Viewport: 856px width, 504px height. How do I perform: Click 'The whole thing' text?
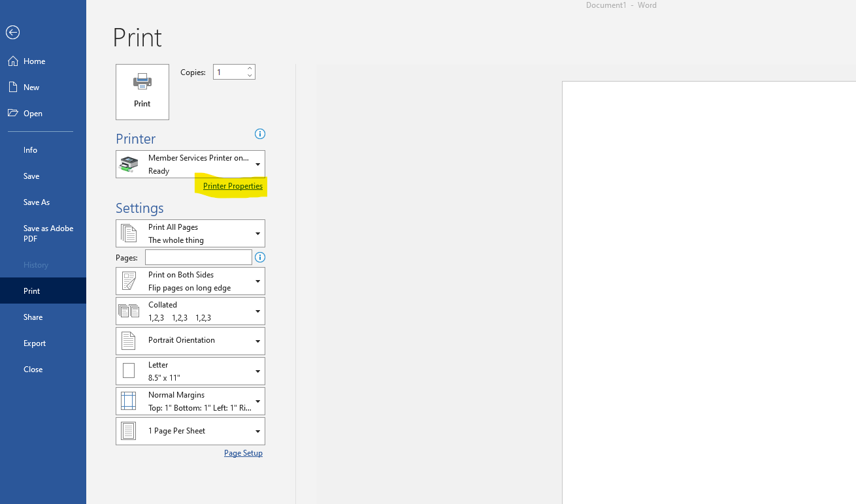(x=176, y=240)
